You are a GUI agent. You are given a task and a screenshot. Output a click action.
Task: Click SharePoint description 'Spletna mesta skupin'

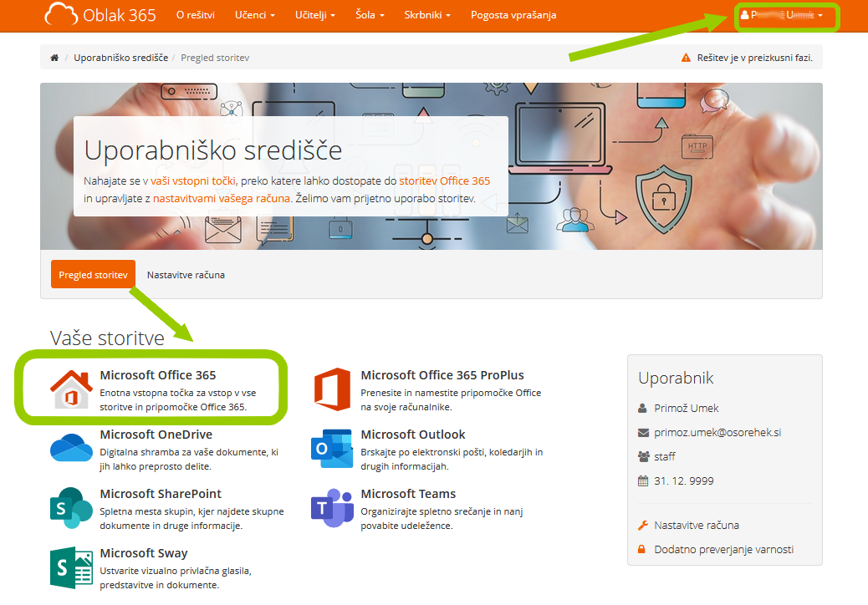click(191, 518)
